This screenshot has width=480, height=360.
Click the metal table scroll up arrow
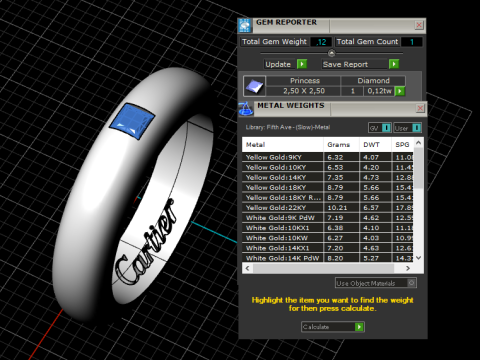pyautogui.click(x=419, y=143)
